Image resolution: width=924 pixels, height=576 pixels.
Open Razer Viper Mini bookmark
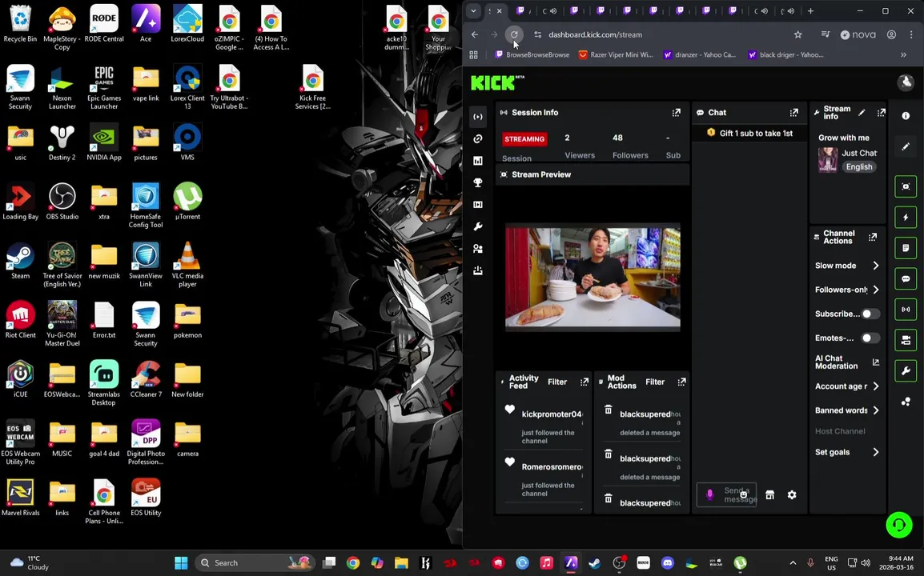click(x=616, y=54)
